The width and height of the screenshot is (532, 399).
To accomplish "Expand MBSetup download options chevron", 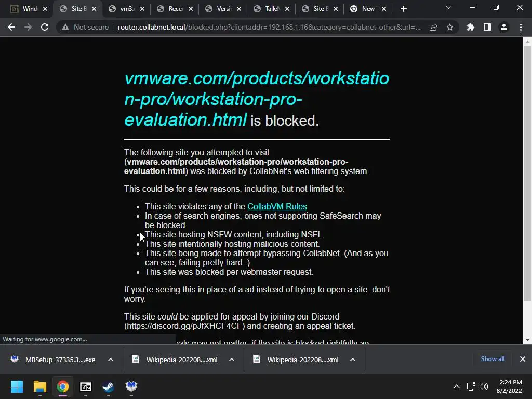I will point(111,360).
